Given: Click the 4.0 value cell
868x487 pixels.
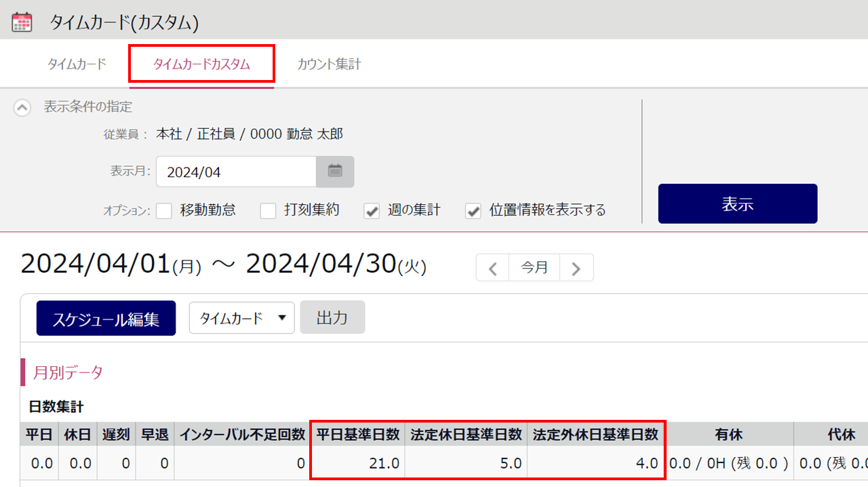Looking at the screenshot, I should [595, 463].
